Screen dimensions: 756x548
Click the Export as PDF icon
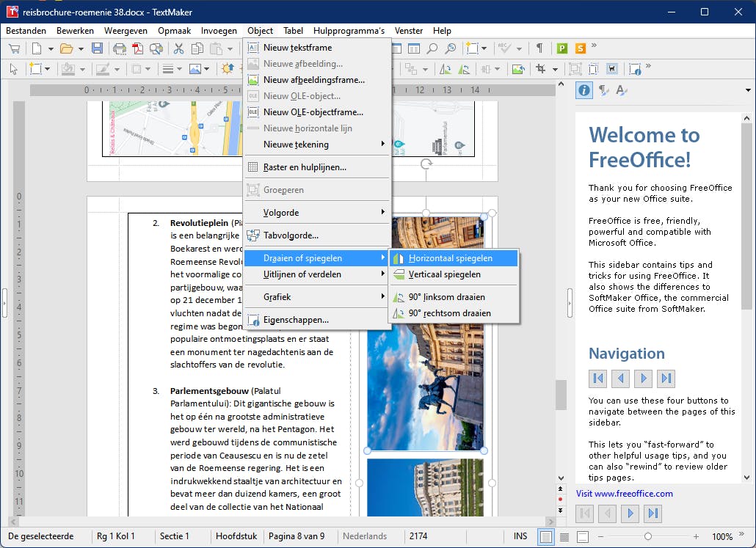(x=137, y=48)
